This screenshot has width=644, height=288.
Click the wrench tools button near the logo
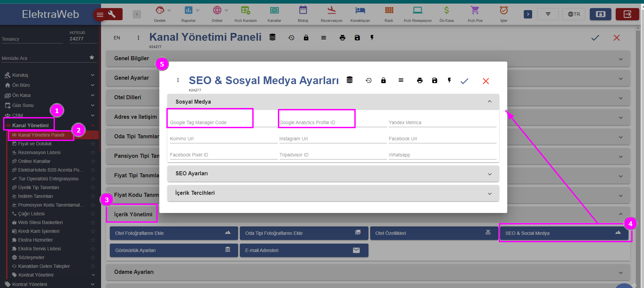pos(112,14)
